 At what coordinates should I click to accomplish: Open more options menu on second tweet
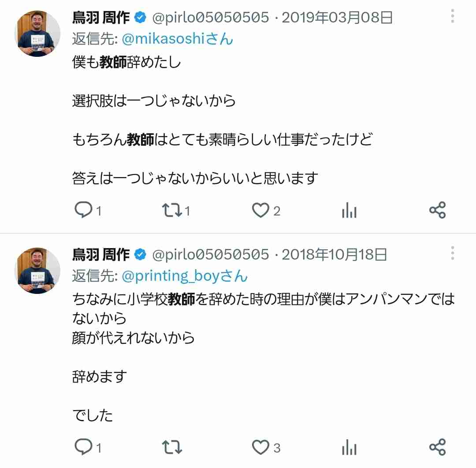453,253
